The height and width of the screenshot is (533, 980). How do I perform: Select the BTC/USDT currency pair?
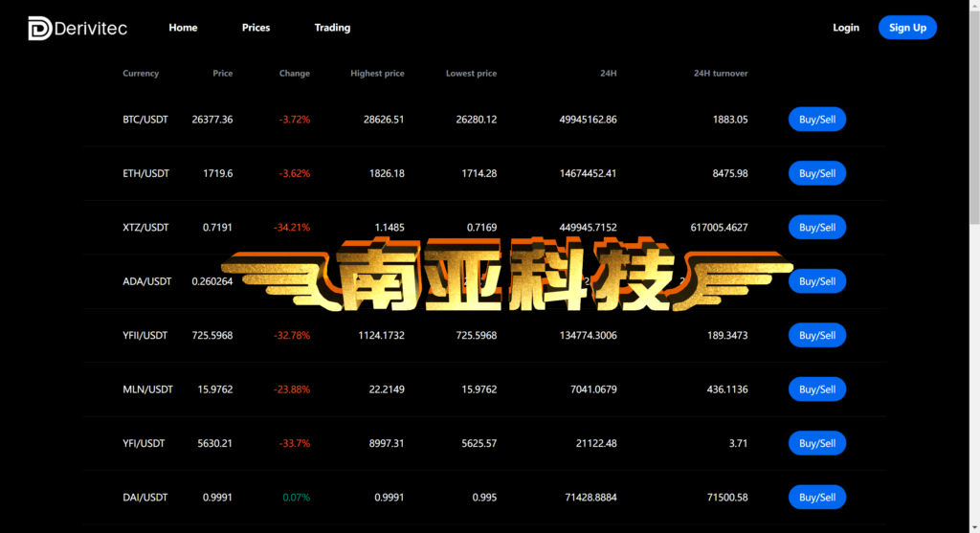[145, 120]
